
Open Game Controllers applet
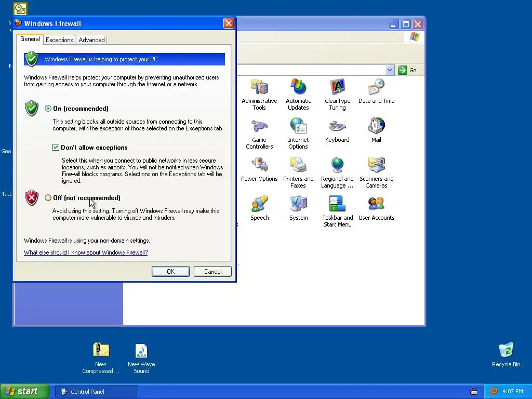(259, 134)
